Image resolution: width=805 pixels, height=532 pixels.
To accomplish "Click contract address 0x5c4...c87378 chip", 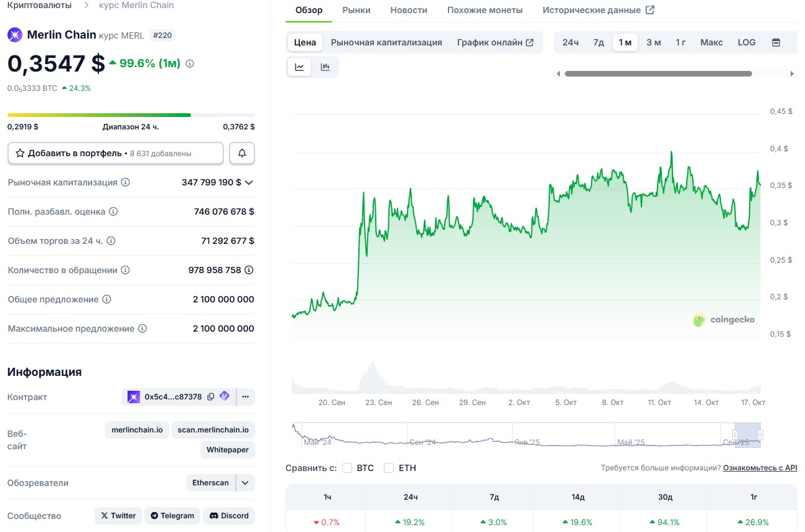I will [173, 396].
